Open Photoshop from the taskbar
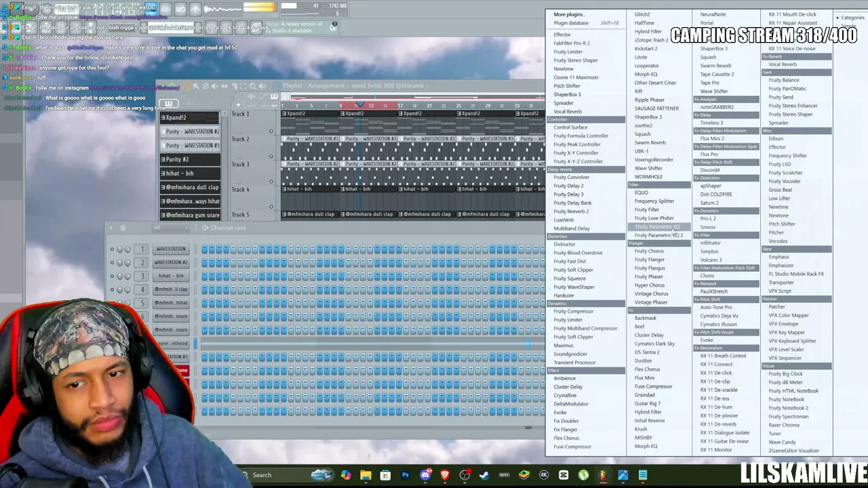Screen dimensions: 868x488 406,475
